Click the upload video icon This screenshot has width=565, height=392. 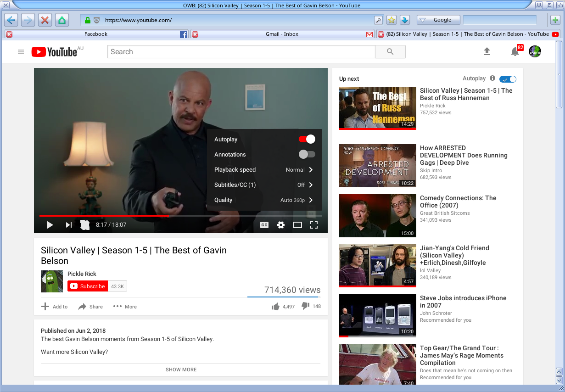(x=487, y=51)
